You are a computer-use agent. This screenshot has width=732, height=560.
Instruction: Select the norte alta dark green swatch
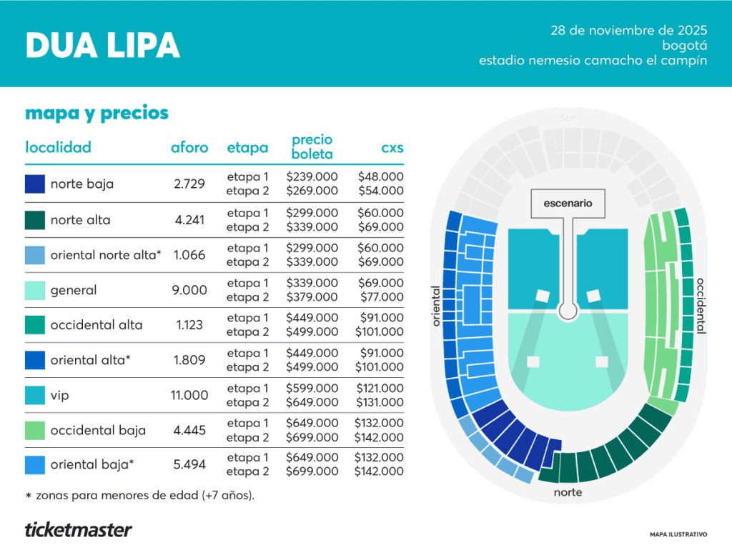(x=34, y=220)
